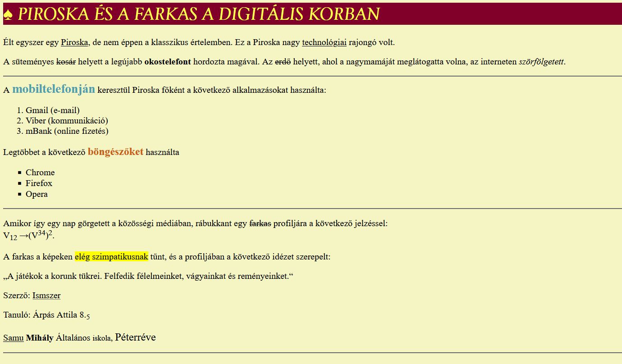Click the italic word szörfölgetett
Image resolution: width=622 pixels, height=364 pixels.
(541, 62)
